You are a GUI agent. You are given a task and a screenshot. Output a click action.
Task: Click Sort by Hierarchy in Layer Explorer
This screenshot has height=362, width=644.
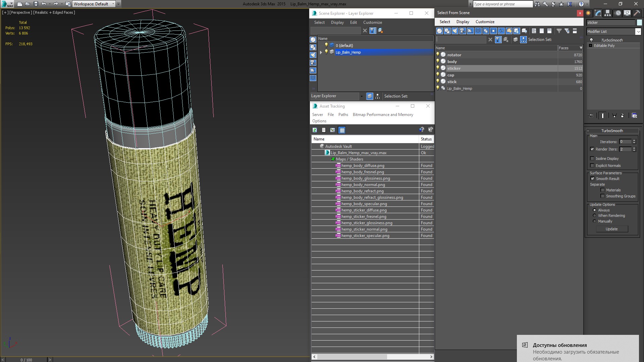point(378,96)
